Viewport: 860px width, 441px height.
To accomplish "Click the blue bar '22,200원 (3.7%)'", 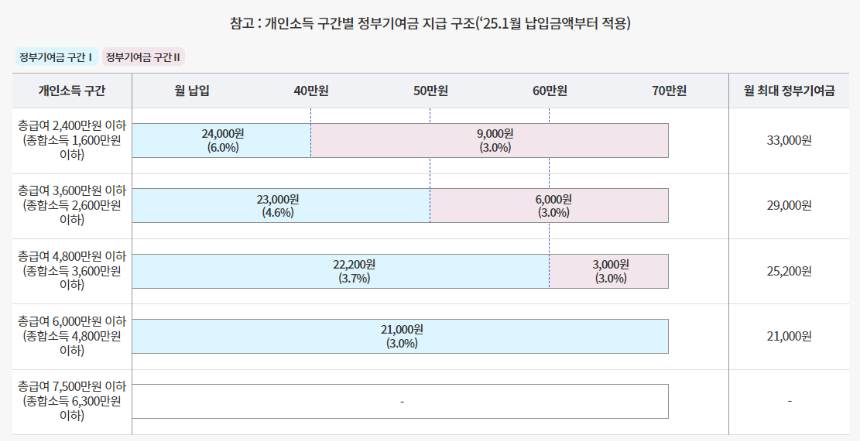I will pyautogui.click(x=341, y=271).
